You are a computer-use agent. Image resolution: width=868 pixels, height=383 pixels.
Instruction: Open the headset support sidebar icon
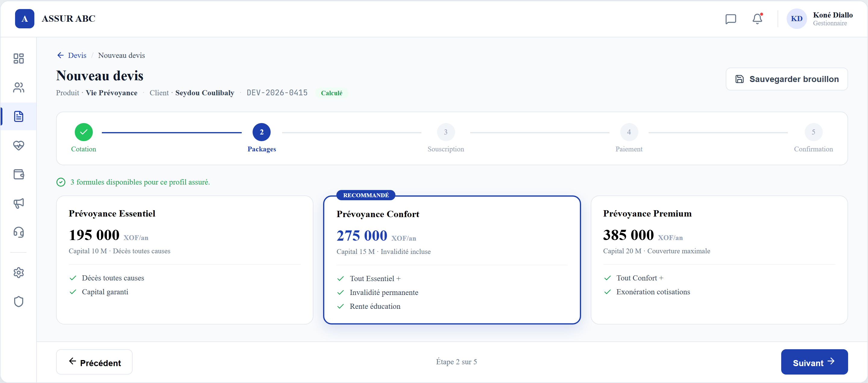click(18, 232)
